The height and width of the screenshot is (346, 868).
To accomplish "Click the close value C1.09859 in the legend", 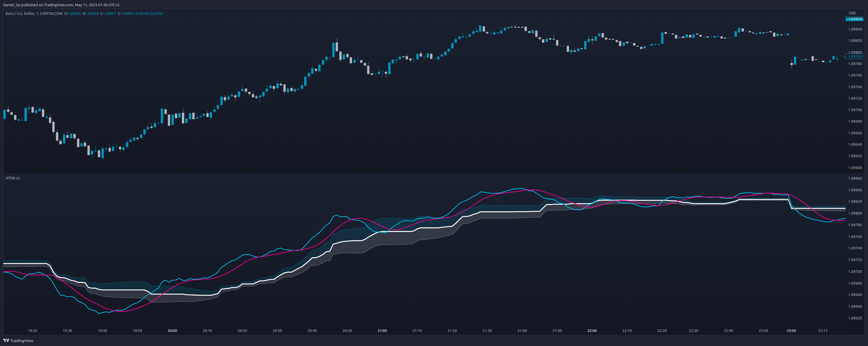I will coord(126,14).
